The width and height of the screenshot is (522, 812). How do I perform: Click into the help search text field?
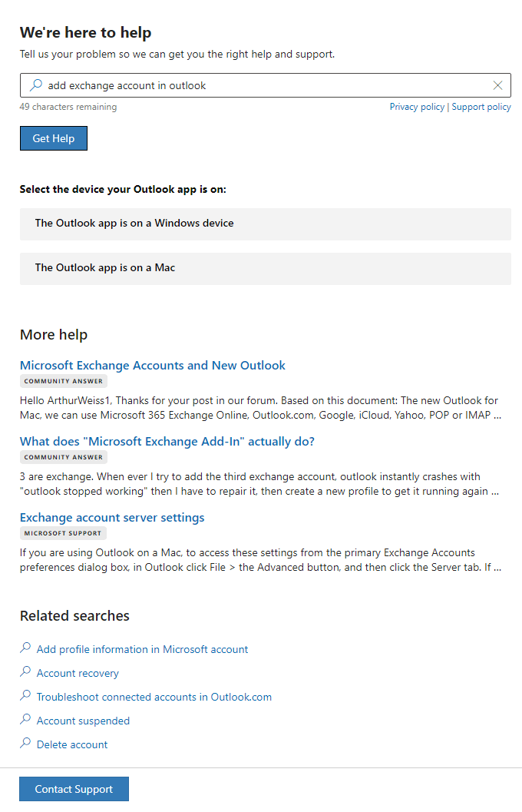pyautogui.click(x=261, y=85)
